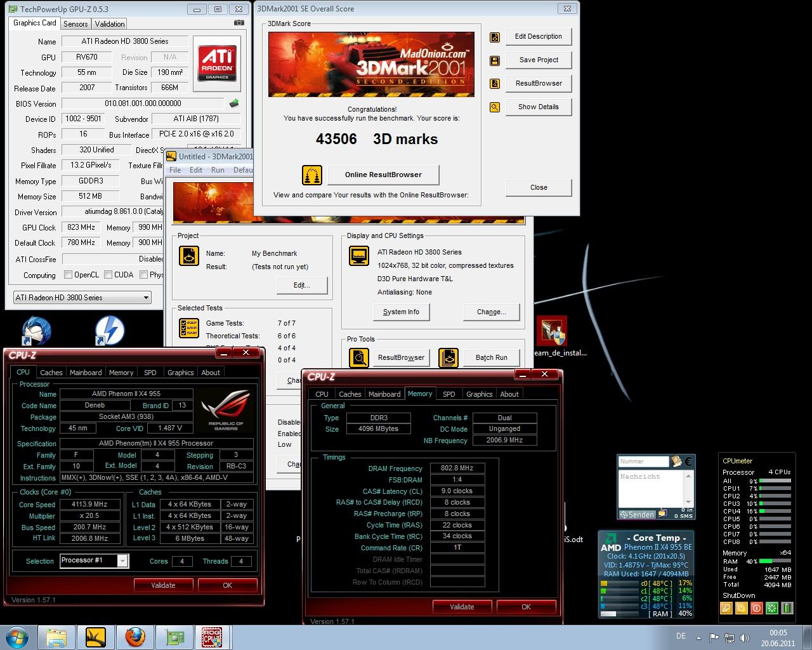Click the yellow key lock icon in CPUmeter

tap(726, 608)
